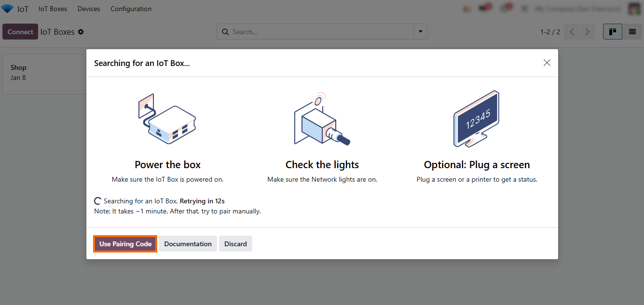Click the search magnifier icon
644x305 pixels.
click(x=225, y=32)
